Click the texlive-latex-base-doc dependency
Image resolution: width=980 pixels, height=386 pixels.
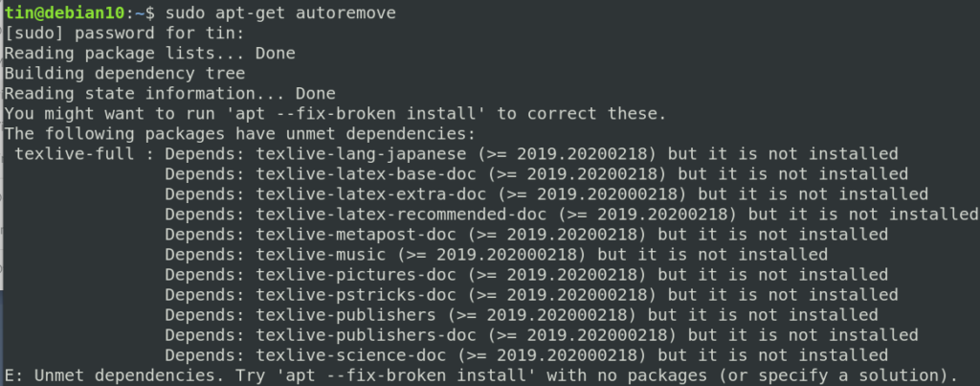click(367, 174)
